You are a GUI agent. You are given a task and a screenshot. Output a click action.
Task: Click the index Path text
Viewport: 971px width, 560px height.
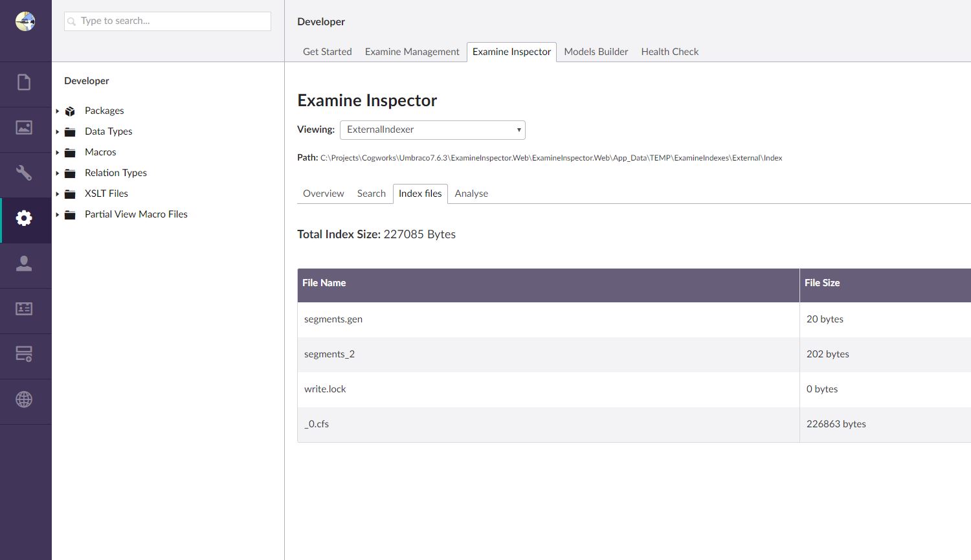[552, 158]
